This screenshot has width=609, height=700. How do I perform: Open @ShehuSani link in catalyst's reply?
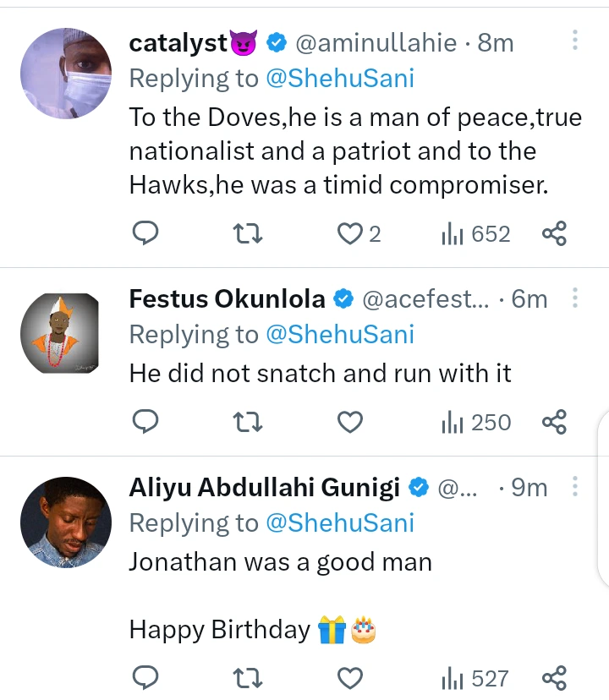(340, 79)
